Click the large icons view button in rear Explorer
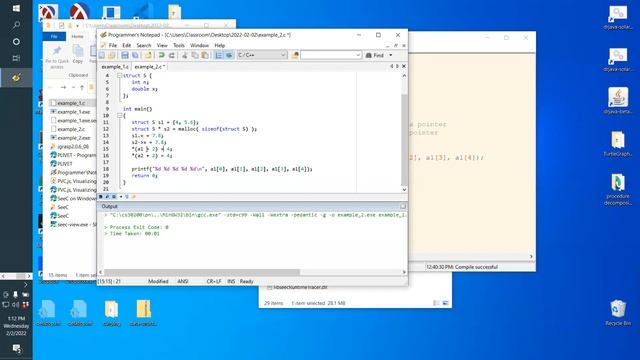Viewport: 640px width, 360px height. pos(445,303)
